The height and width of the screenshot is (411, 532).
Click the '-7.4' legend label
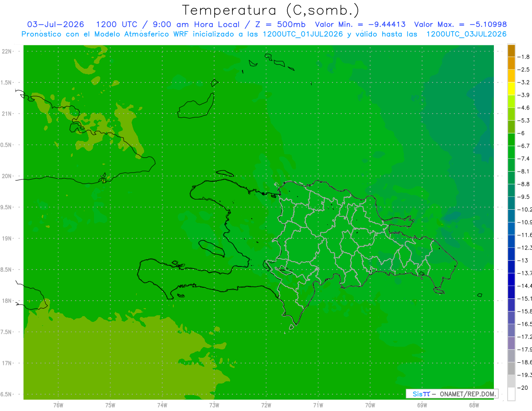click(524, 159)
